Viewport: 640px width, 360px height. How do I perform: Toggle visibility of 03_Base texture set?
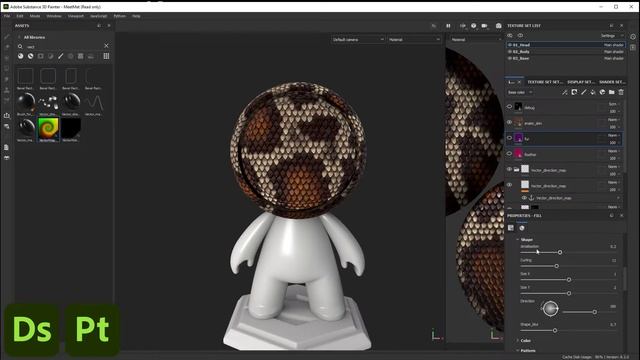[x=510, y=58]
